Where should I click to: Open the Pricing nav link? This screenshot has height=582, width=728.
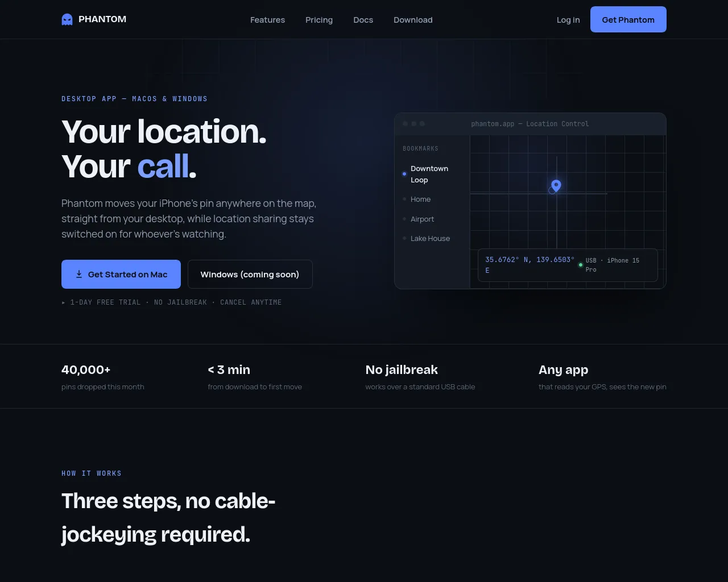point(319,20)
